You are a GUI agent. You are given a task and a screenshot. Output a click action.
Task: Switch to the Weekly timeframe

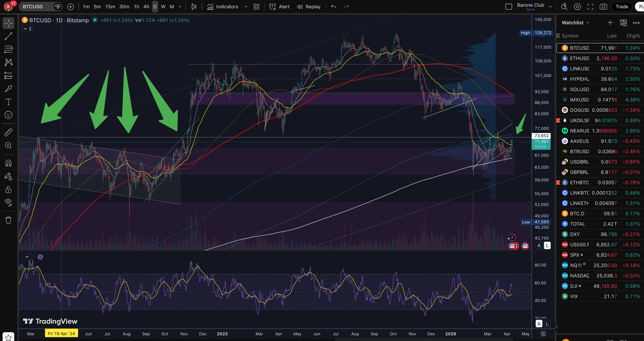[x=163, y=7]
